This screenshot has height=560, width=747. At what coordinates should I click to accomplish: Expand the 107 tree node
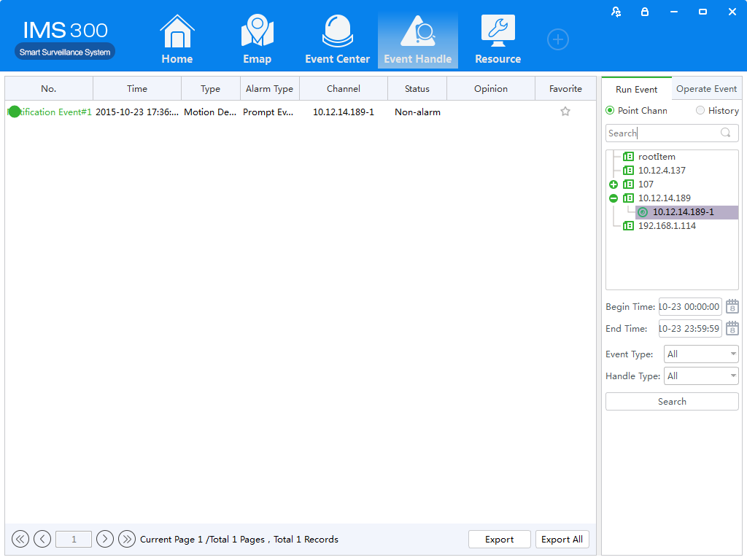[614, 184]
